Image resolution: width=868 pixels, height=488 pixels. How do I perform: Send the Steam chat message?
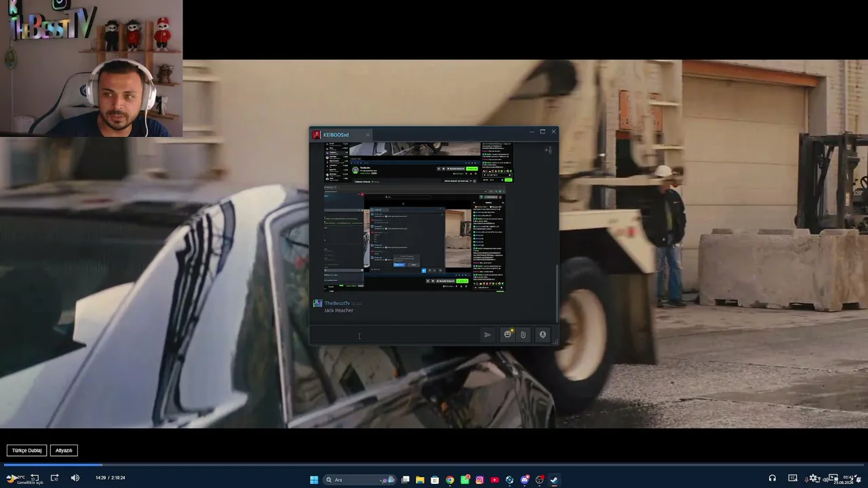[x=487, y=335]
